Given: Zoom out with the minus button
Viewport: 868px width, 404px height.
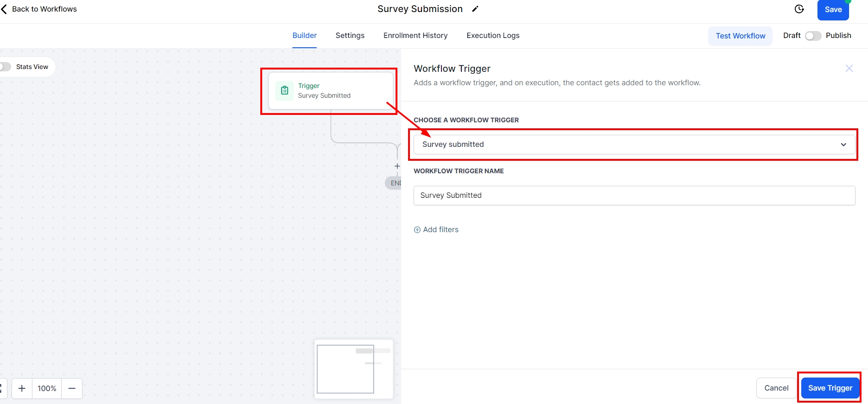Looking at the screenshot, I should (x=72, y=388).
